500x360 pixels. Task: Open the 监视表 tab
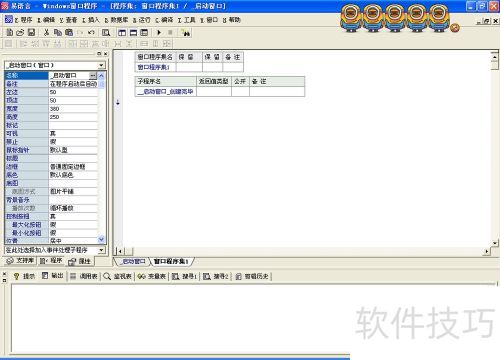118,276
